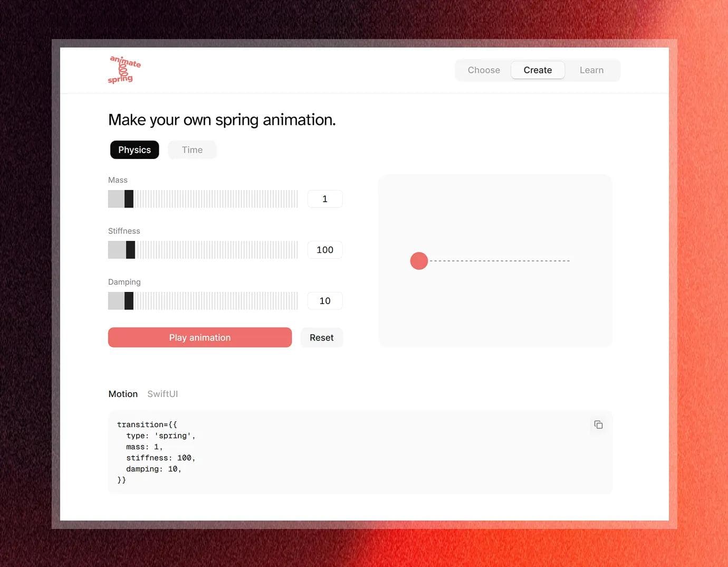Screen dimensions: 728x567
Task: Click the red ball in the preview
Action: (x=419, y=261)
